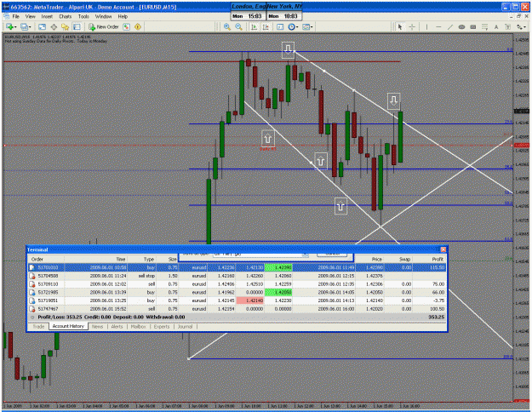Toggle the Terminal window icon
The width and height of the screenshot is (532, 412).
tap(77, 26)
